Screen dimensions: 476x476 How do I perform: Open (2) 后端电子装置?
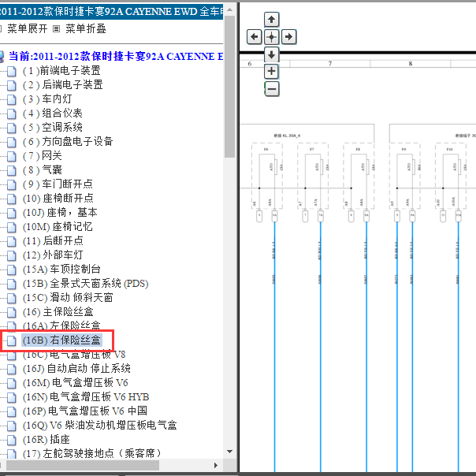tap(63, 85)
